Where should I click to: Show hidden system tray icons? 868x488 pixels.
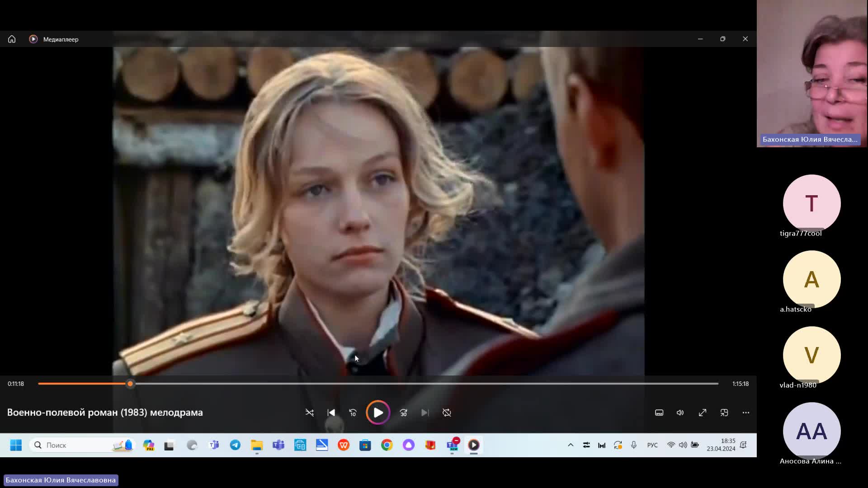click(x=571, y=445)
